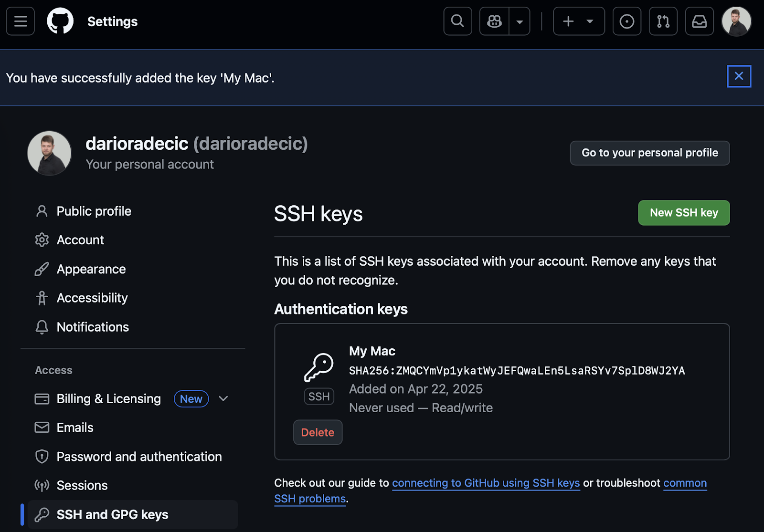The image size is (764, 532).
Task: Open the user avatar menu in header
Action: pyautogui.click(x=737, y=21)
